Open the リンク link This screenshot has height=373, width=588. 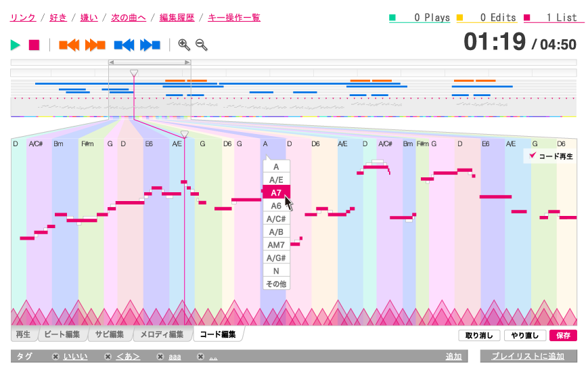23,17
